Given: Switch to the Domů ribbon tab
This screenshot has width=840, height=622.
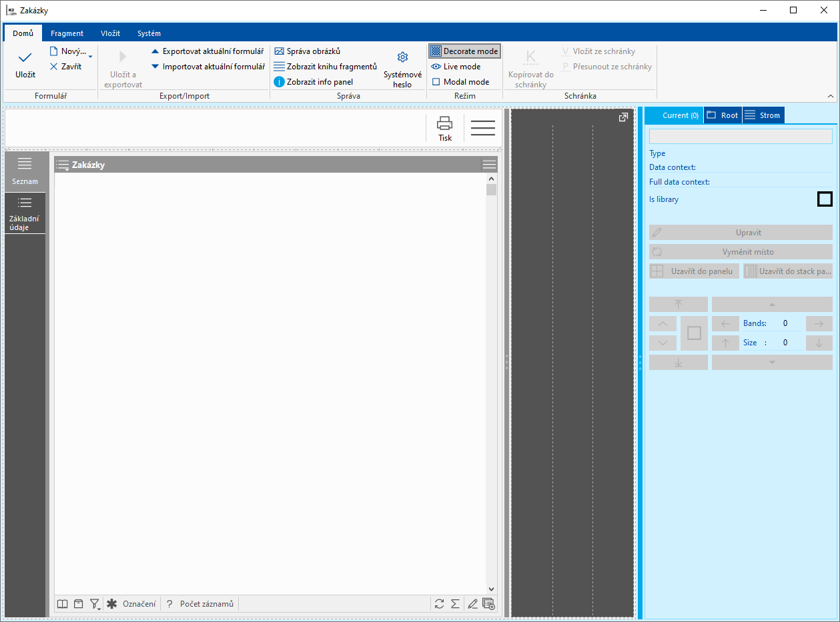Looking at the screenshot, I should coord(23,33).
